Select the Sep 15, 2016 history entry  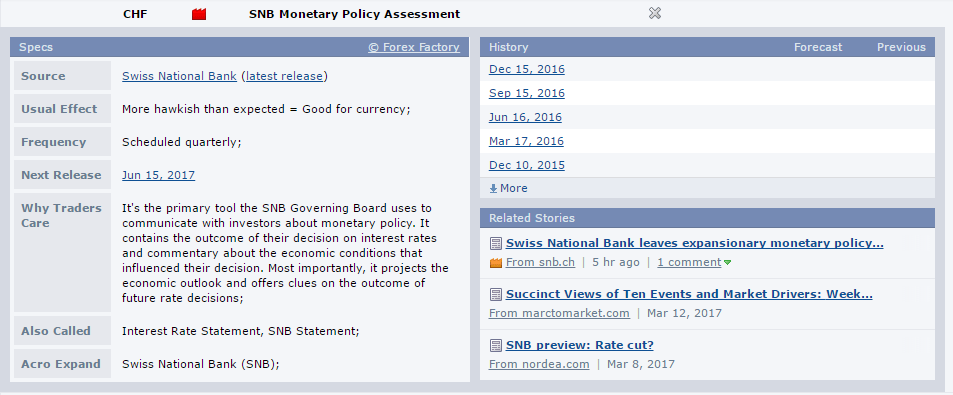click(x=527, y=93)
